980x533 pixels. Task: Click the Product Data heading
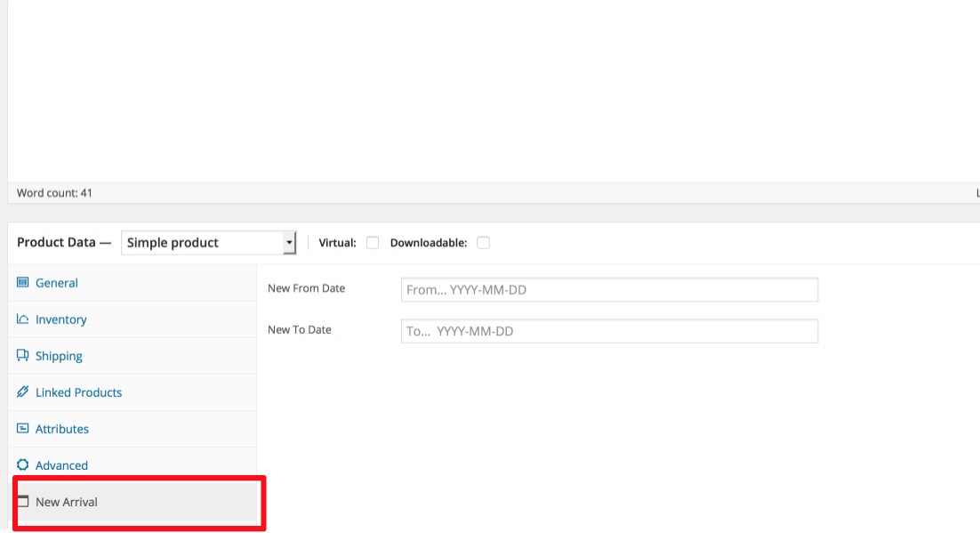(64, 242)
